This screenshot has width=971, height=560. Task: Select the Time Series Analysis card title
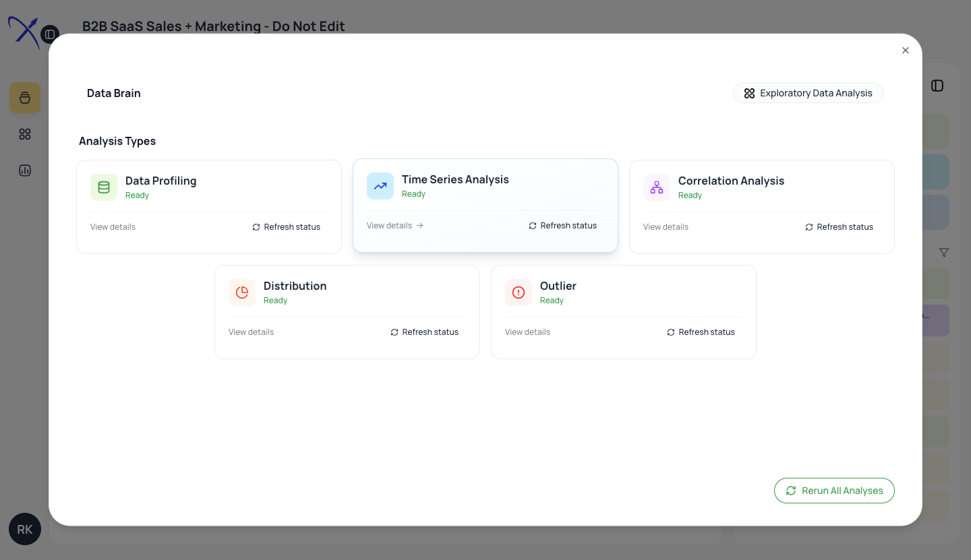[x=455, y=179]
